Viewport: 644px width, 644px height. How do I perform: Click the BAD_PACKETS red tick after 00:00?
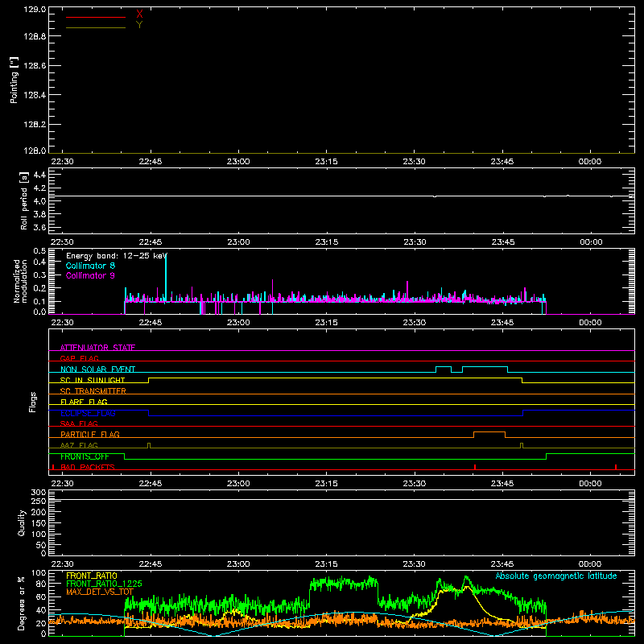pyautogui.click(x=616, y=467)
